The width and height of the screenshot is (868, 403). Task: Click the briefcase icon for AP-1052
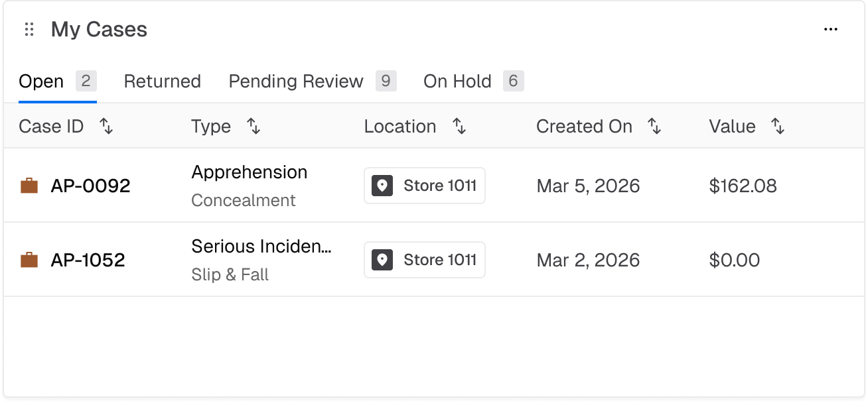(x=29, y=260)
